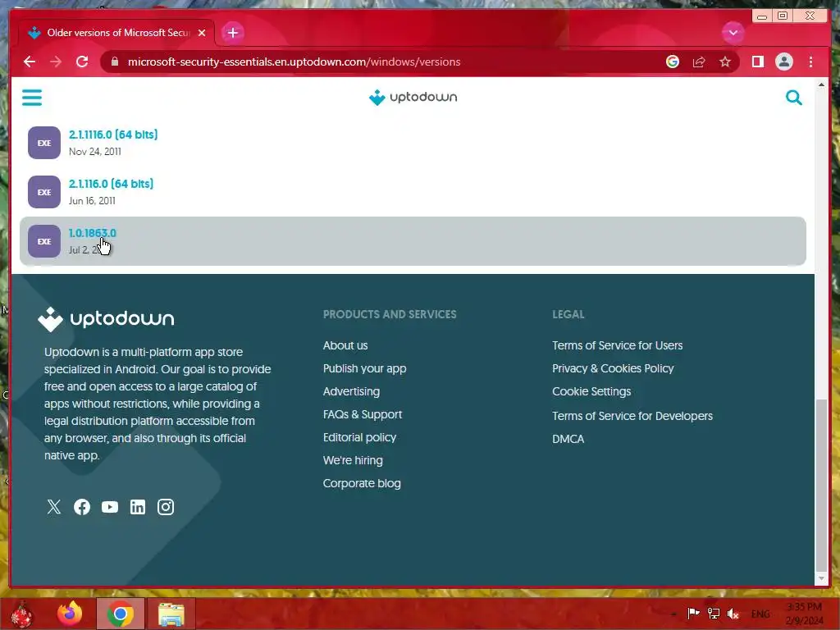The height and width of the screenshot is (630, 840).
Task: Go back to the previous page
Action: click(x=30, y=62)
